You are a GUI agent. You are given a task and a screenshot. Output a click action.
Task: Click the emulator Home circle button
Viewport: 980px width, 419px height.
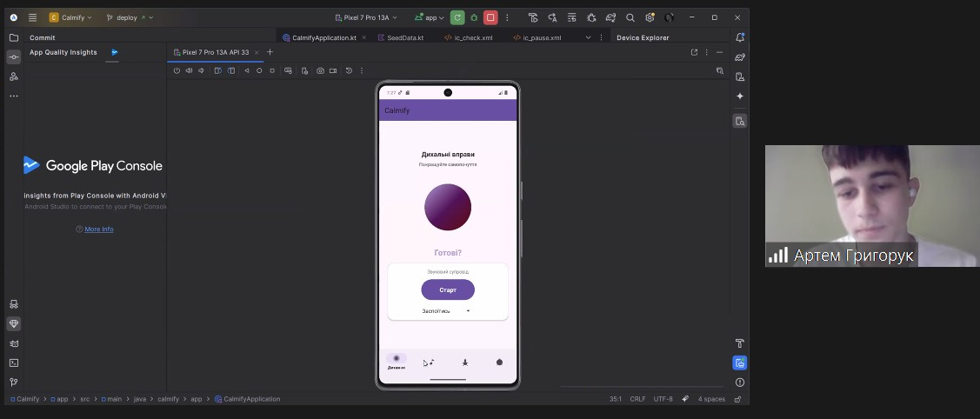click(x=259, y=70)
